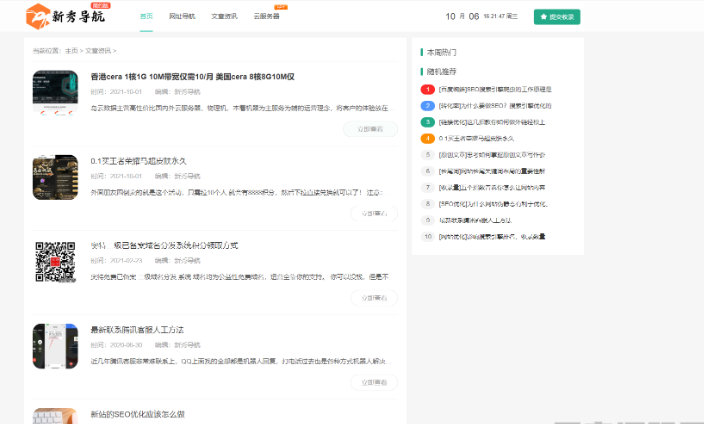
Task: Click the 新秀导航 site logo
Action: [x=66, y=17]
